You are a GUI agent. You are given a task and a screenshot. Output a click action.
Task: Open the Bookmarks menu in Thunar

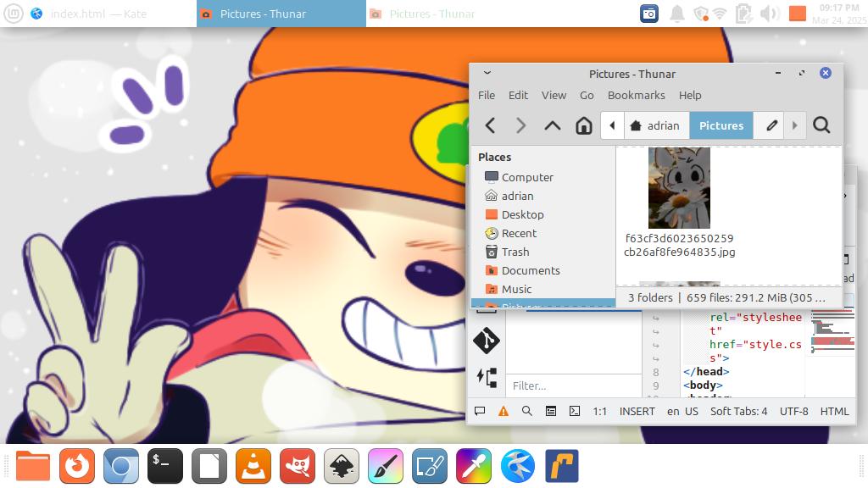coord(636,95)
